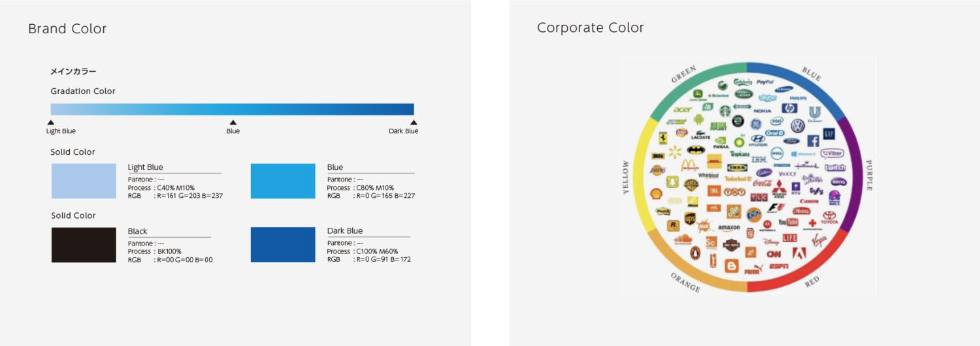Click the Facebook logo in the wheel
Screen dimensions: 980x346
click(813, 140)
